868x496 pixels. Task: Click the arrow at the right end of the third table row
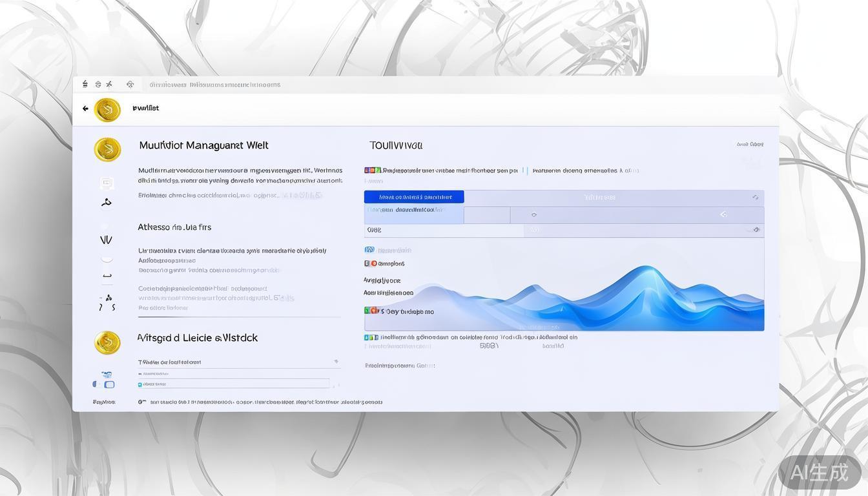coord(756,229)
